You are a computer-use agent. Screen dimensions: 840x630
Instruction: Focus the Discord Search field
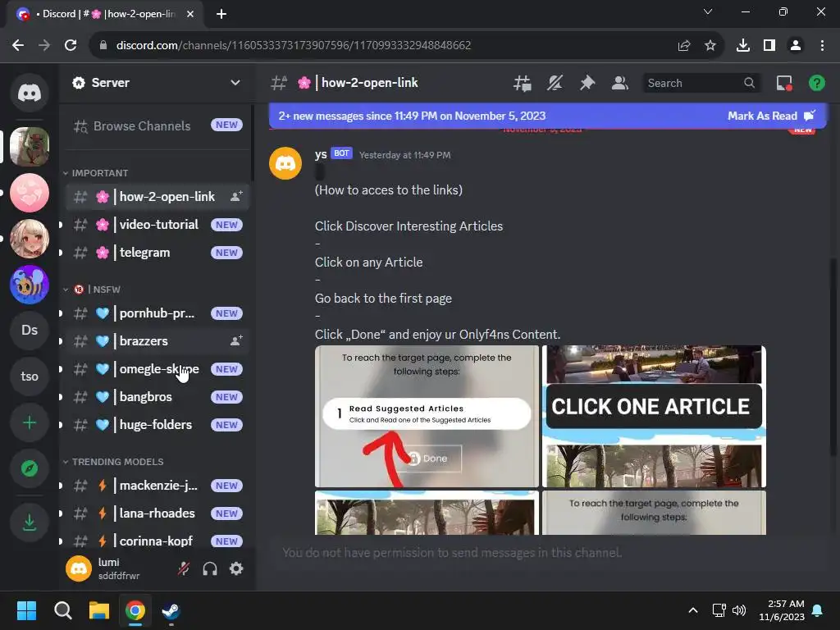[x=701, y=83]
